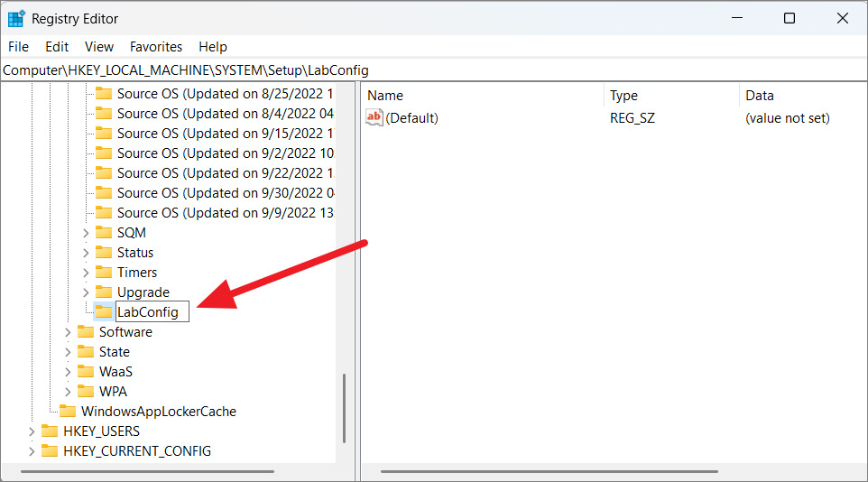Click the values pane horizontal scrollbar
Viewport: 868px width, 482px height.
tap(549, 471)
